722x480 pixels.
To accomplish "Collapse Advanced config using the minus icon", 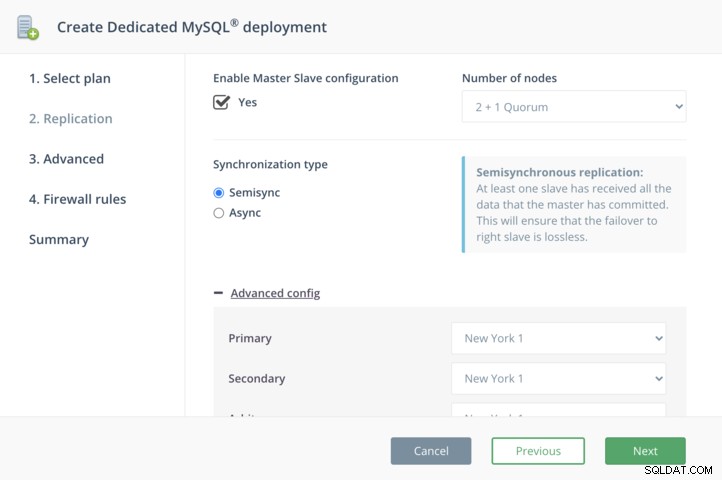I will 218,293.
